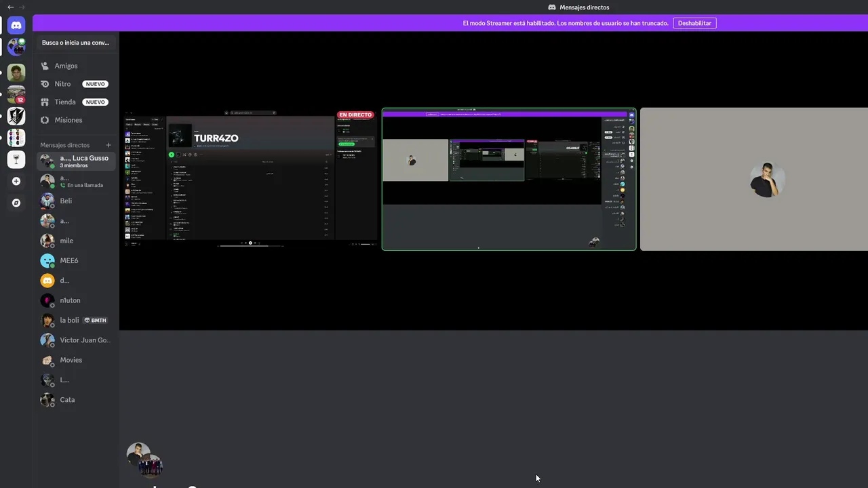Click the BMTH tag next to la boli
868x488 pixels.
pos(95,320)
